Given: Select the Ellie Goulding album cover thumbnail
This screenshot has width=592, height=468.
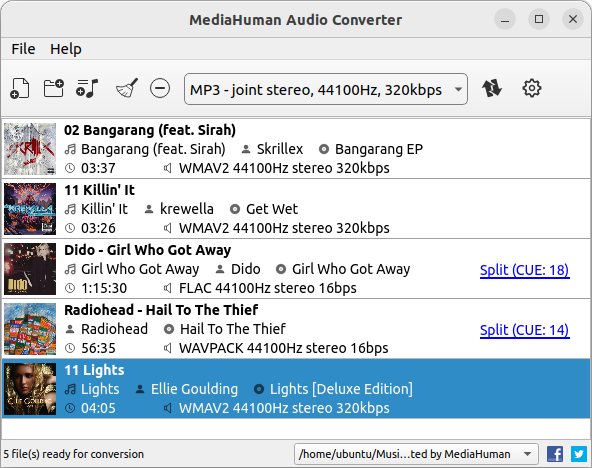Looking at the screenshot, I should coord(30,389).
